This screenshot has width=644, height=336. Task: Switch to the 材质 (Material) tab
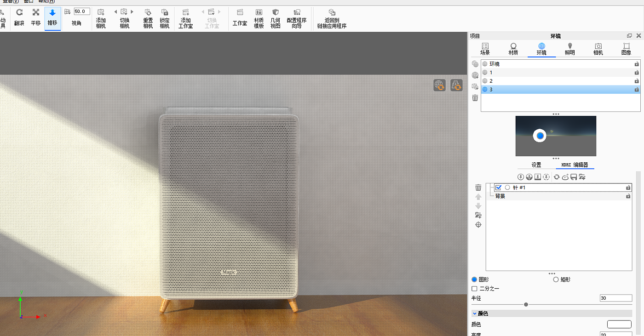tap(513, 49)
